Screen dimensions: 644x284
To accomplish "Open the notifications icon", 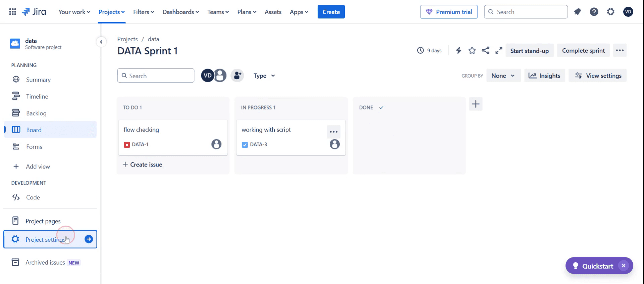I will tap(577, 12).
